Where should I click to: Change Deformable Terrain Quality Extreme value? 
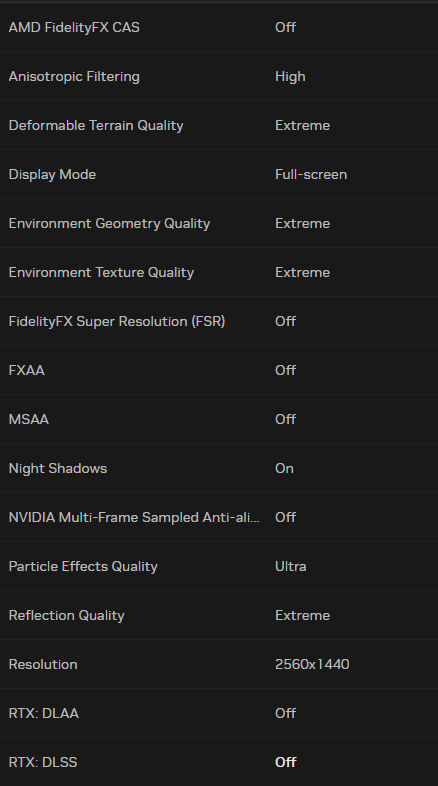[x=302, y=125]
